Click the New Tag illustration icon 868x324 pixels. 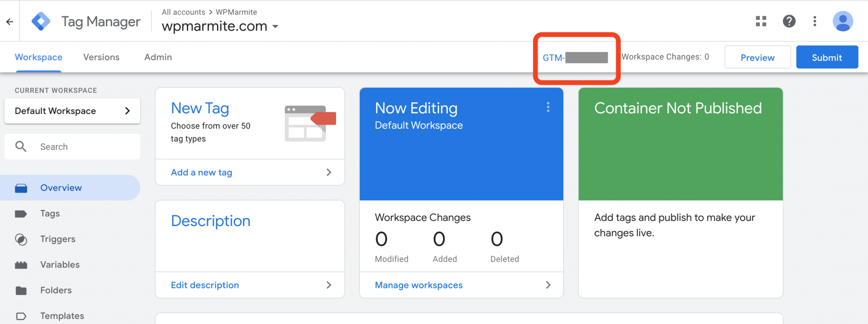click(310, 123)
